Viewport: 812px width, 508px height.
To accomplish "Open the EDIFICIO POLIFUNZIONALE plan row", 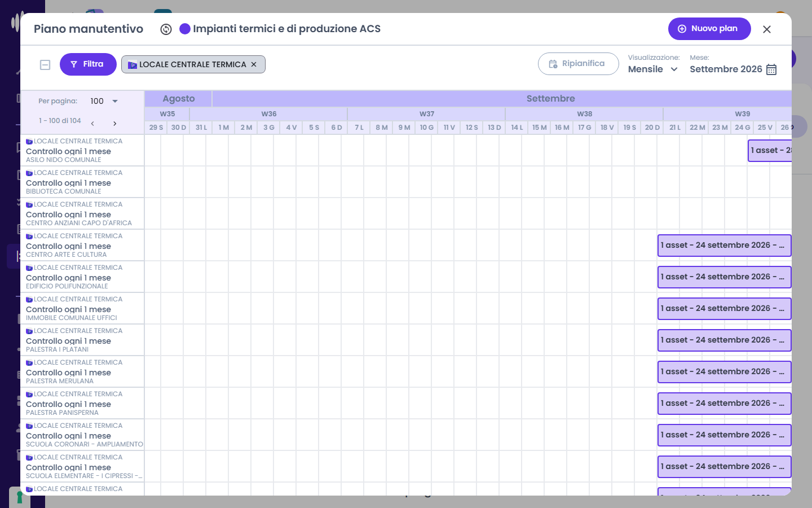I will point(82,277).
